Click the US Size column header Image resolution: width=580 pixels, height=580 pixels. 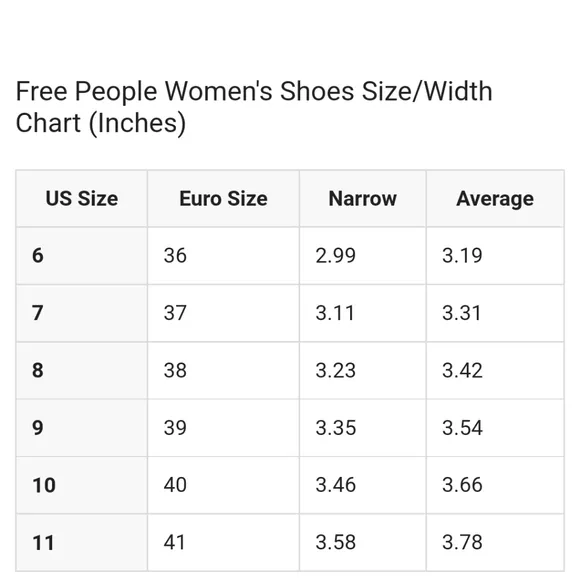pyautogui.click(x=82, y=199)
